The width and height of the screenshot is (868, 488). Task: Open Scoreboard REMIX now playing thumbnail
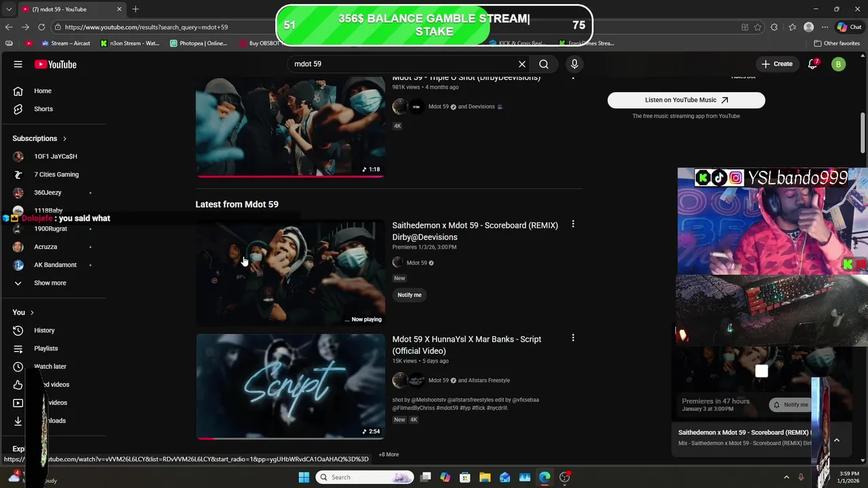(290, 272)
